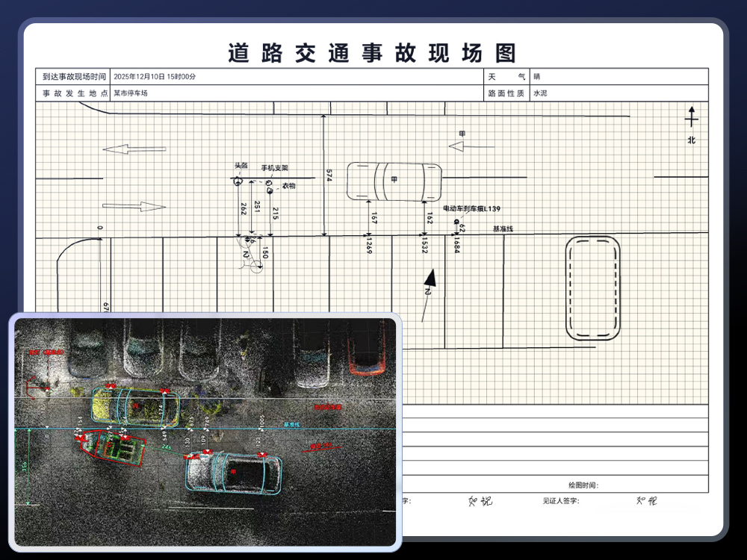Click the witness signature next to 见证人签字
747x560 pixels.
pyautogui.click(x=646, y=501)
